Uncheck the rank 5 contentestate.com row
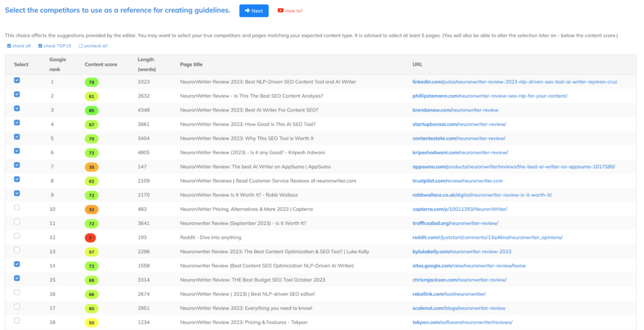The width and height of the screenshot is (644, 330). click(x=17, y=137)
